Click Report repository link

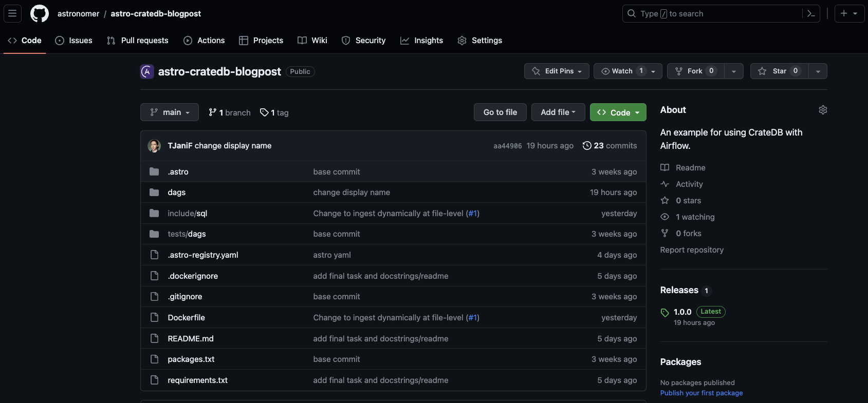692,250
